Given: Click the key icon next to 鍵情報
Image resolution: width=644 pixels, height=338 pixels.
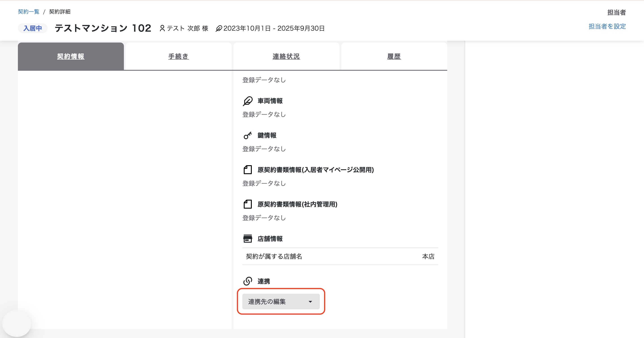Looking at the screenshot, I should (248, 135).
